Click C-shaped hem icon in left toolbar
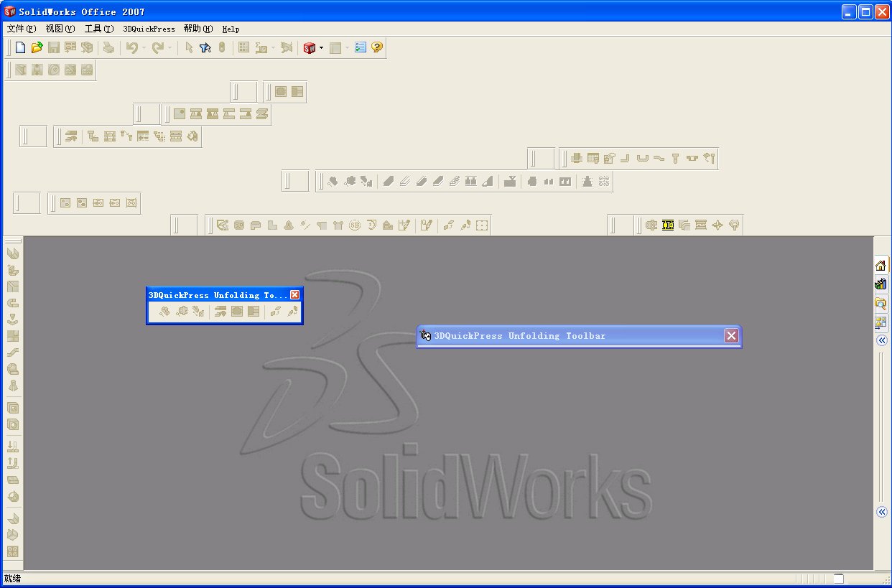Image resolution: width=892 pixels, height=588 pixels. pos(13,303)
